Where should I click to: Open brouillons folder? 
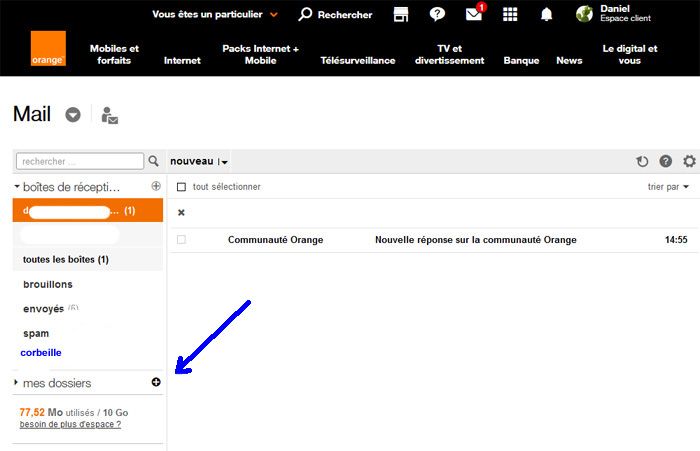click(x=48, y=284)
